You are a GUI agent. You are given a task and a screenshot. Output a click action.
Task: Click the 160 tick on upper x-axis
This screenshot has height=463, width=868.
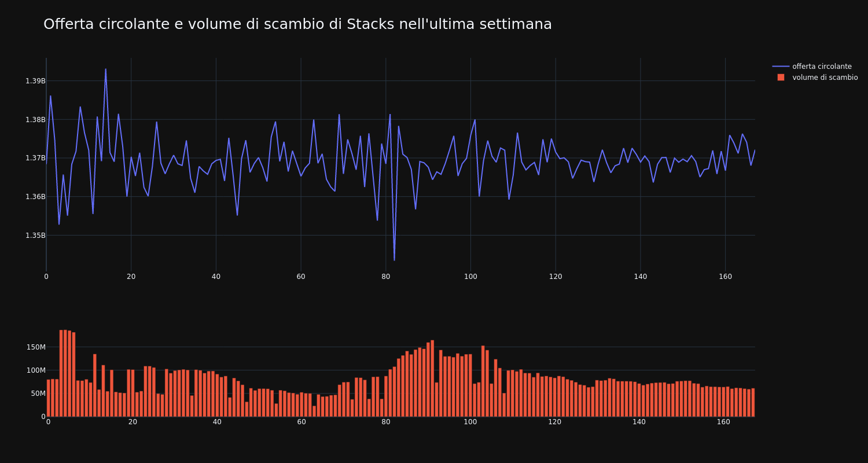[725, 277]
